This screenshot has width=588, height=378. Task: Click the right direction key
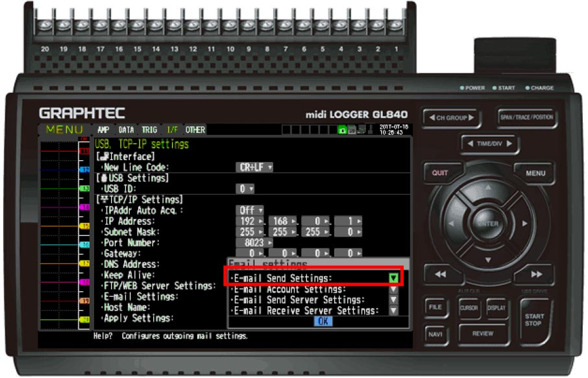coord(524,224)
